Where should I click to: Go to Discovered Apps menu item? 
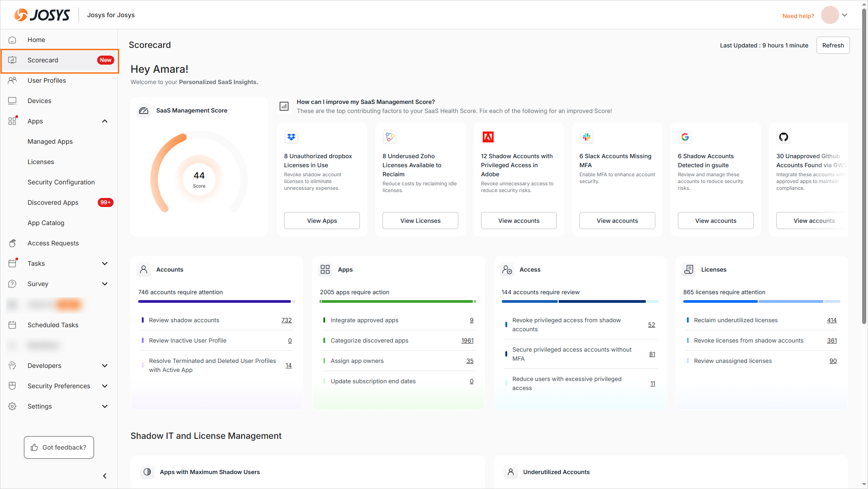[53, 202]
